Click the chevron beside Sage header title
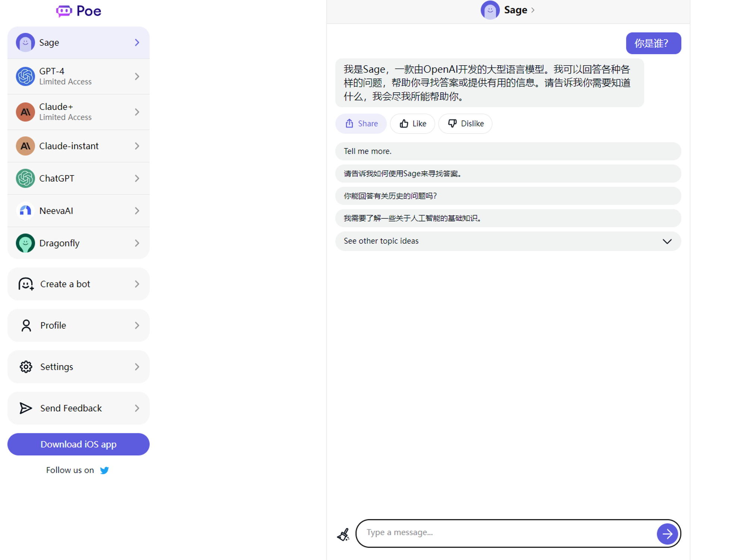The width and height of the screenshot is (745, 560). pyautogui.click(x=533, y=10)
